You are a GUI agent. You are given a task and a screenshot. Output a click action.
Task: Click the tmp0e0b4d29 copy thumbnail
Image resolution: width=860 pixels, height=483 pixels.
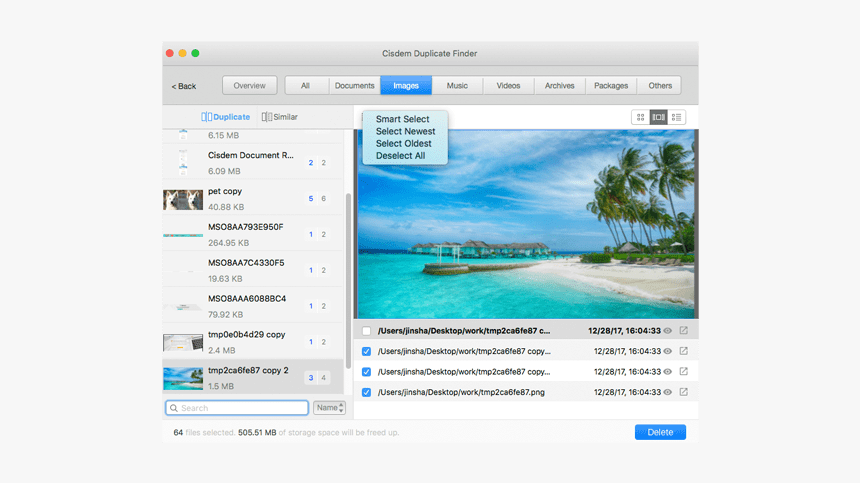click(x=183, y=343)
